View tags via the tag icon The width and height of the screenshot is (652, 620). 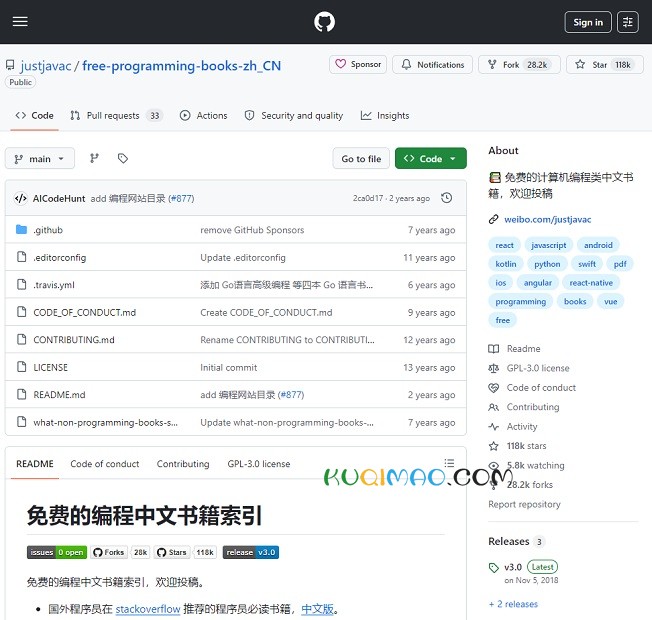pos(123,158)
